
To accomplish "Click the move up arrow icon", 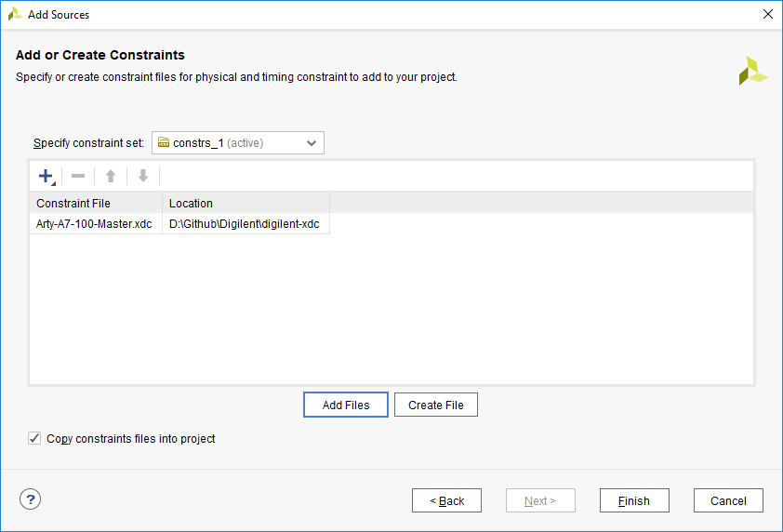I will 111,176.
